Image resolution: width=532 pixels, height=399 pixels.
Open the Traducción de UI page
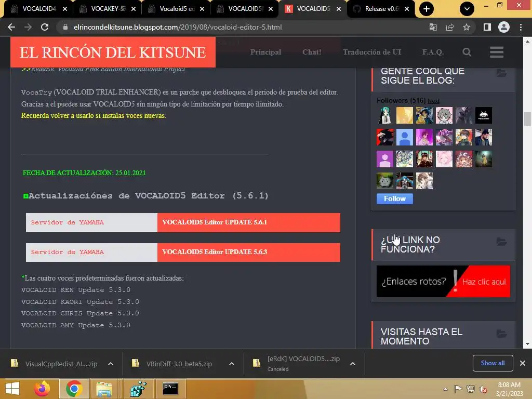pyautogui.click(x=372, y=52)
